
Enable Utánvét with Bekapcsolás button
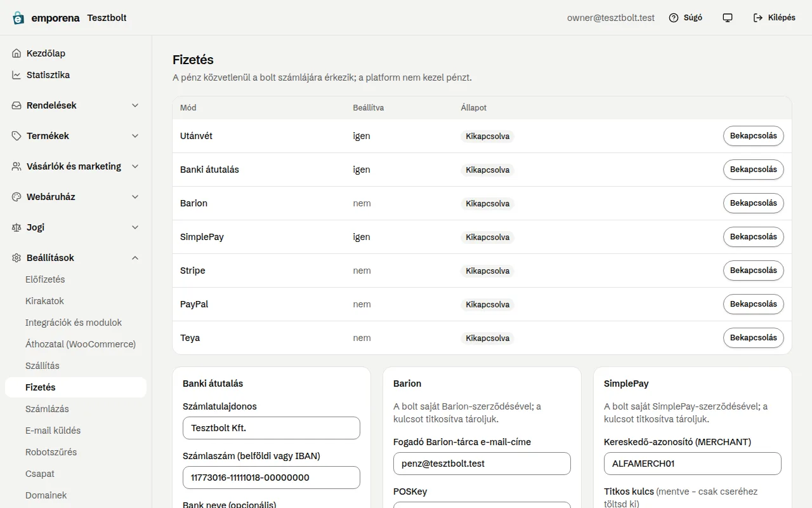[754, 136]
